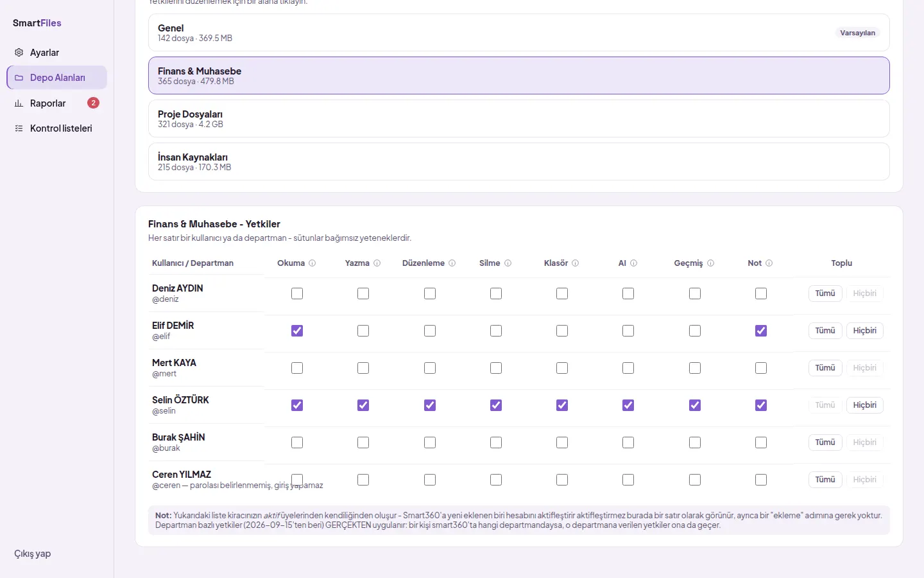The height and width of the screenshot is (578, 924).
Task: Go to Raporlar page
Action: pyautogui.click(x=56, y=103)
